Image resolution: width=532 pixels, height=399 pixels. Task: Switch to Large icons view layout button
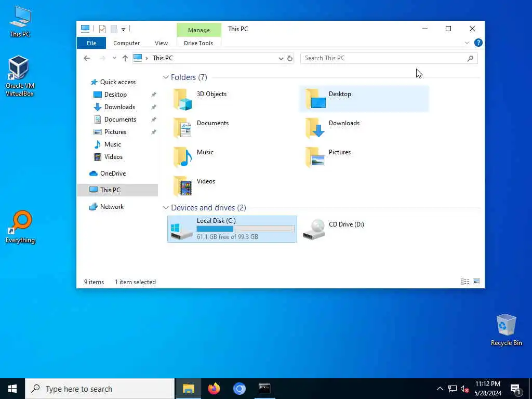[476, 281]
